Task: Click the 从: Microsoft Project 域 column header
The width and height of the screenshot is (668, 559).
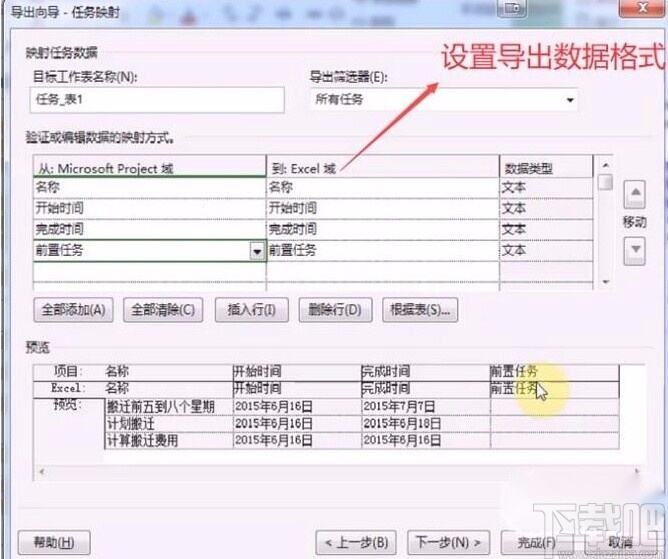Action: point(150,167)
